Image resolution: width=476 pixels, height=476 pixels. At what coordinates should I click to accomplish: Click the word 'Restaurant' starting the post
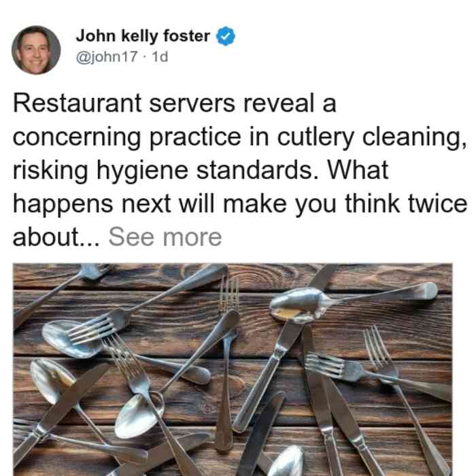point(77,103)
